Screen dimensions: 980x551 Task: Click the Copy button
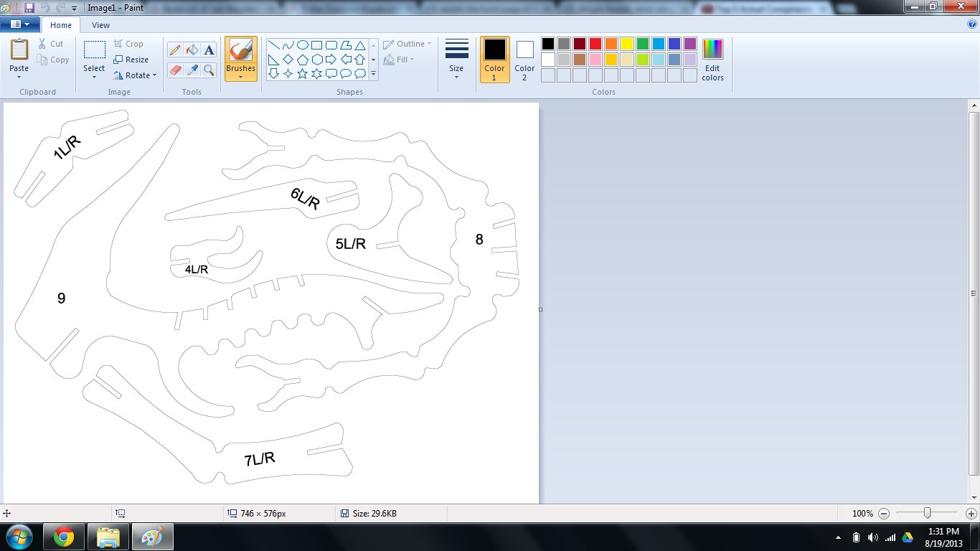[x=54, y=60]
